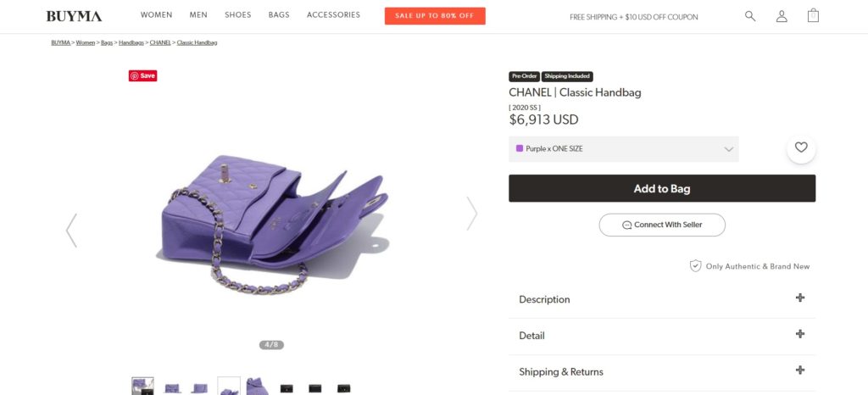Viewport: 868px width, 395px height.
Task: Select the first product thumbnail
Action: pos(142,387)
